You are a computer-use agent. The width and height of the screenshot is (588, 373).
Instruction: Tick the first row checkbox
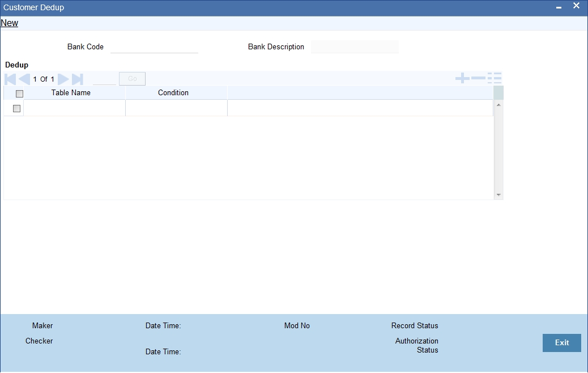[x=16, y=108]
